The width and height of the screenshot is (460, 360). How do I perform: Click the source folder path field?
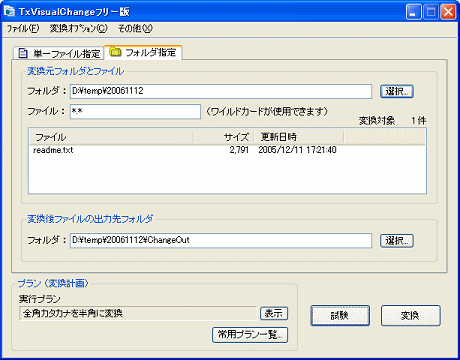(x=221, y=91)
